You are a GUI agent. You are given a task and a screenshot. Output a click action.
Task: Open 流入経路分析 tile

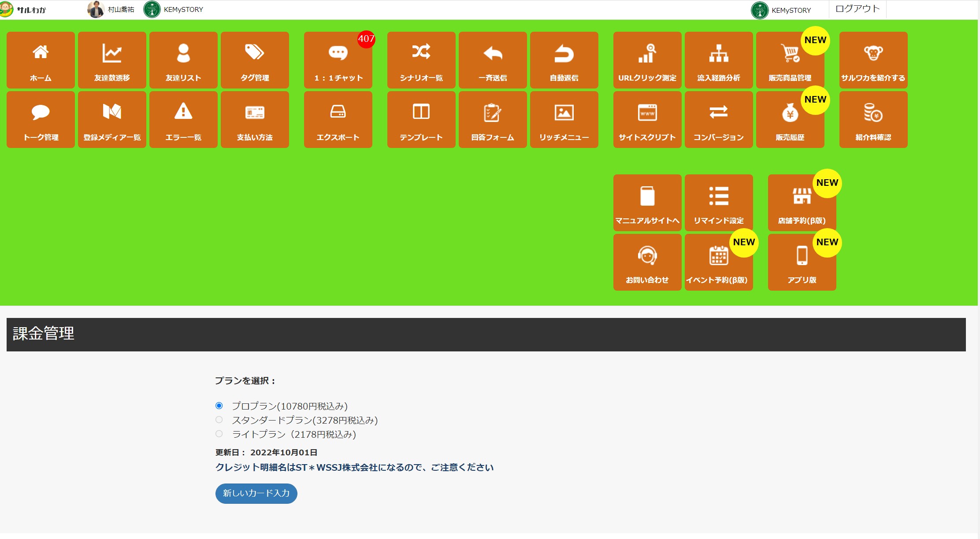[719, 60]
